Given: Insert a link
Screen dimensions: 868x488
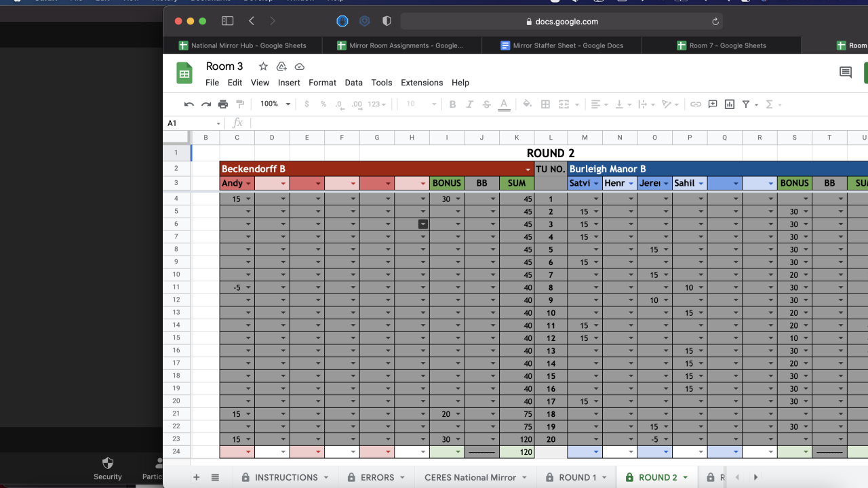Looking at the screenshot, I should 696,104.
